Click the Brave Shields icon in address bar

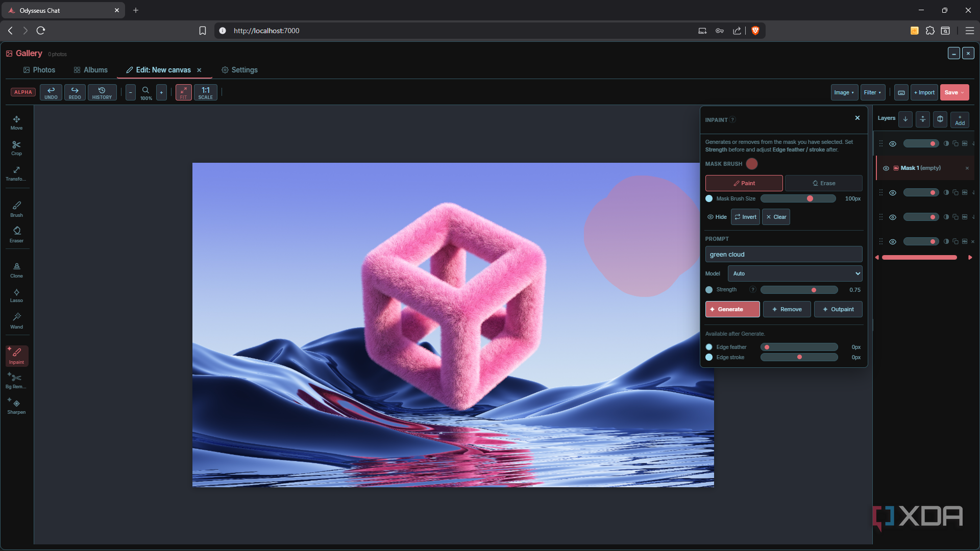755,31
